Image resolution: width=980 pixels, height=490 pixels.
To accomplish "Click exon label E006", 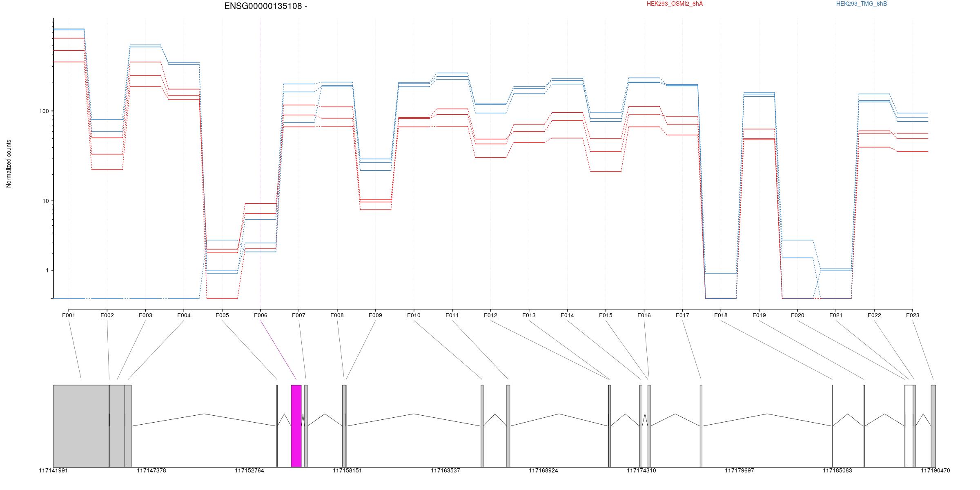I will pos(261,315).
